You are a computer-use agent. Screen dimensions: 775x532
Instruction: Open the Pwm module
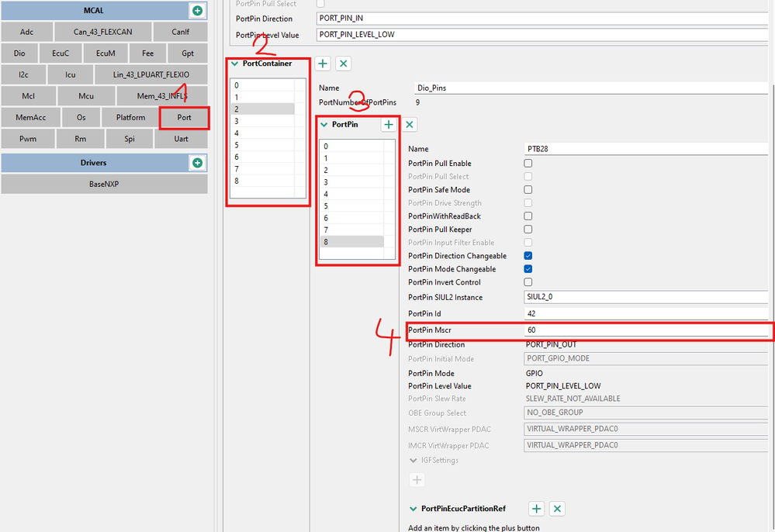pyautogui.click(x=28, y=139)
